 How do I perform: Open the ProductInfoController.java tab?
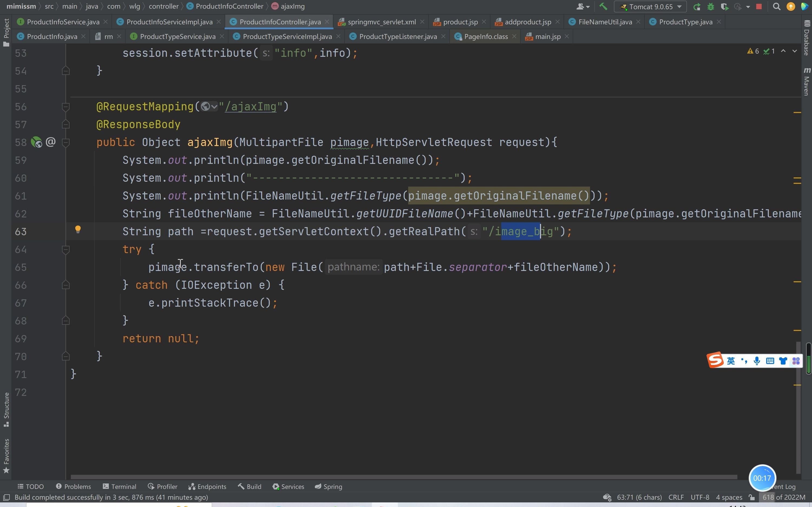(280, 22)
